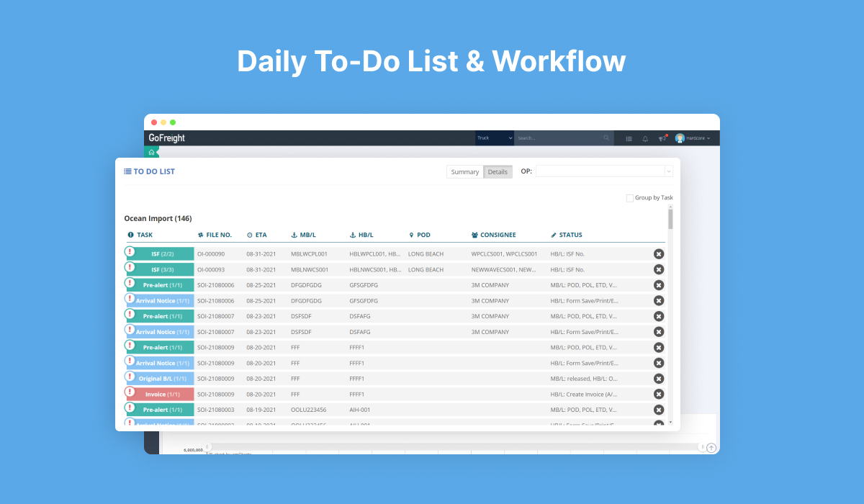Sort by the CONSIGNEE column header
The width and height of the screenshot is (864, 504).
click(x=494, y=235)
